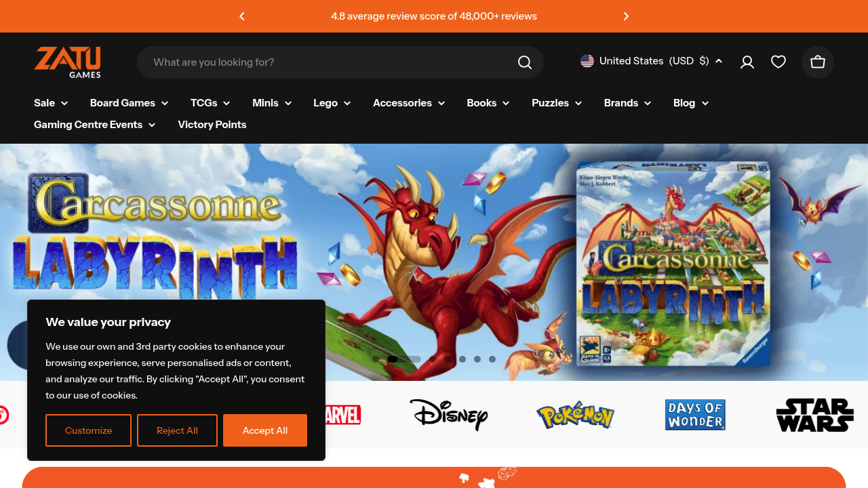Screen dimensions: 868x488
Task: Open the wishlist heart icon
Action: pyautogui.click(x=778, y=62)
